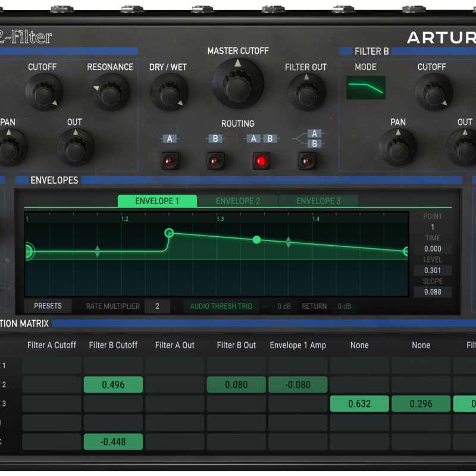Select routing A only button
The image size is (476, 476).
pos(170,161)
